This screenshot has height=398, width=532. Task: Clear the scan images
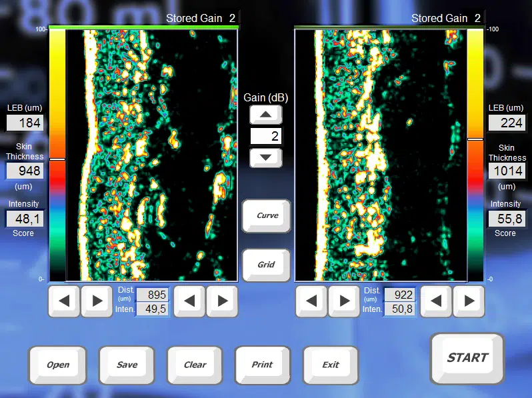click(x=195, y=365)
